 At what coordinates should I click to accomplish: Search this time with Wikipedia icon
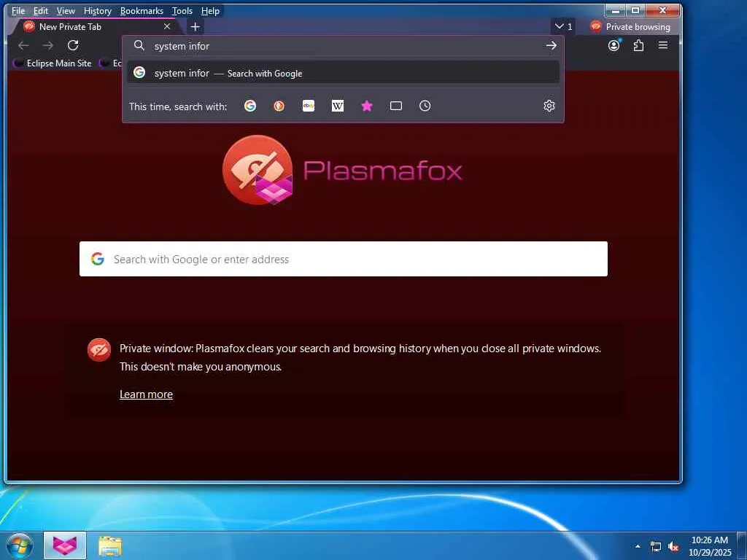click(x=338, y=106)
